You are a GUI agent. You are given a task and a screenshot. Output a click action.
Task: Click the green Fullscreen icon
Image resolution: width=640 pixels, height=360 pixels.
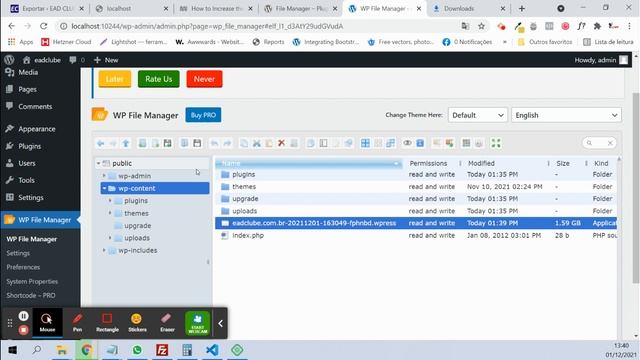[496, 143]
